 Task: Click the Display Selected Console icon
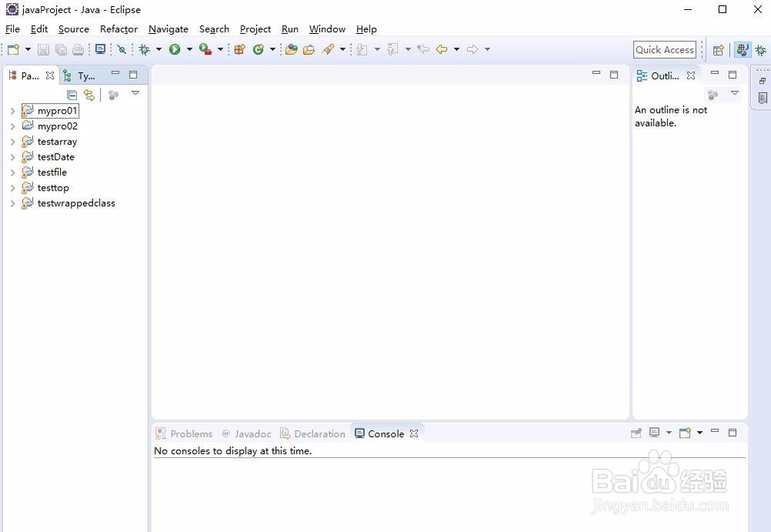tap(654, 433)
